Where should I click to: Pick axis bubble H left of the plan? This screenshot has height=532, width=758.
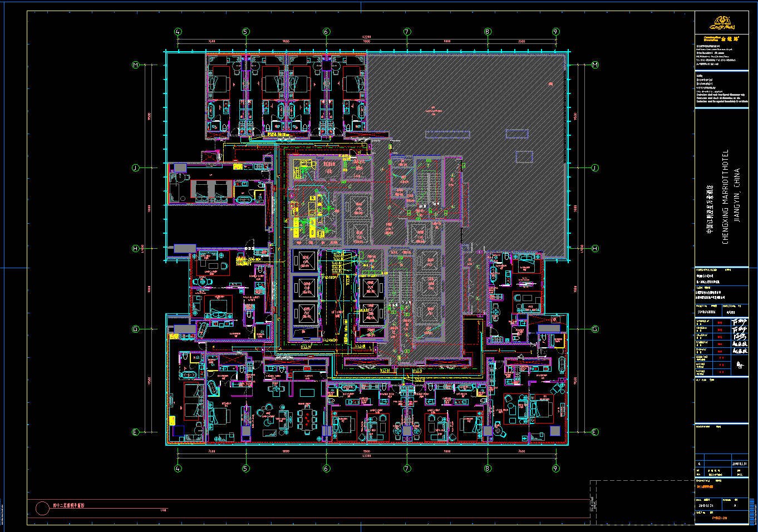pos(135,248)
